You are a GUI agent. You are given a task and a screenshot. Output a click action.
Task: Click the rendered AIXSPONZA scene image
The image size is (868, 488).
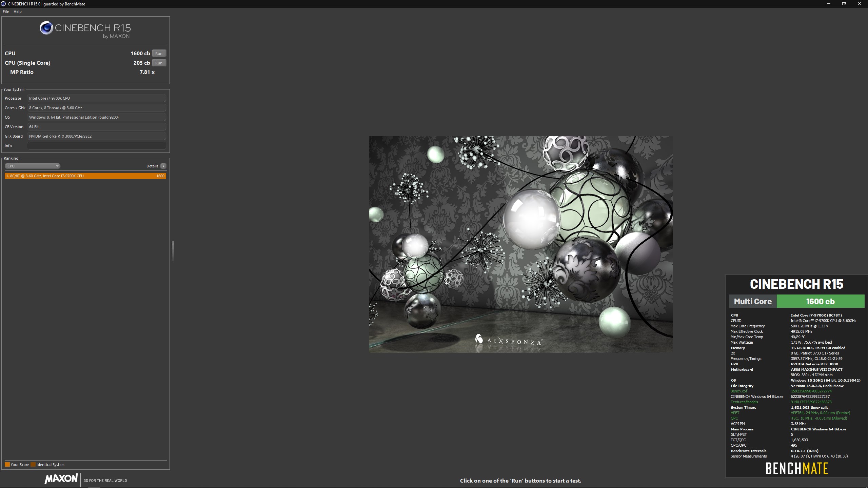(520, 244)
